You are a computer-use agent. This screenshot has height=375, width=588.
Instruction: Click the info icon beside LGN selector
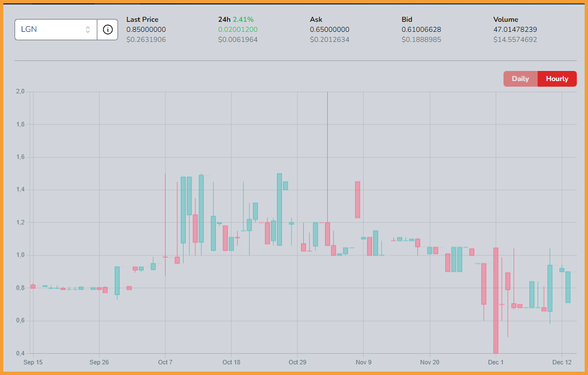pyautogui.click(x=107, y=30)
